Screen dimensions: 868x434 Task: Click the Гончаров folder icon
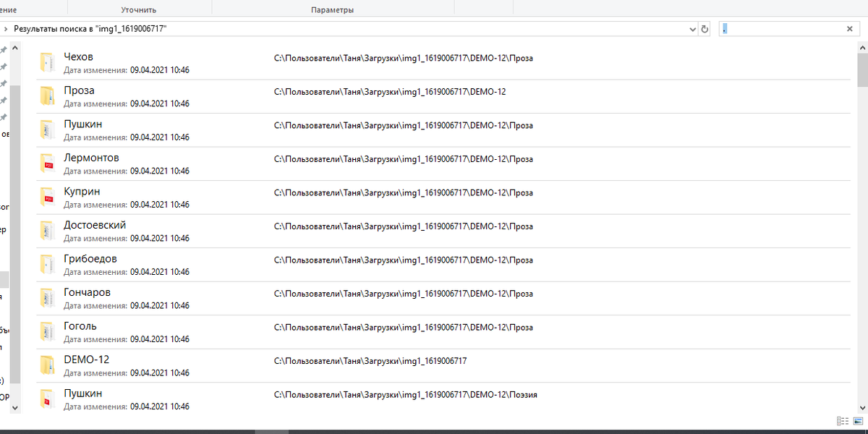(47, 298)
